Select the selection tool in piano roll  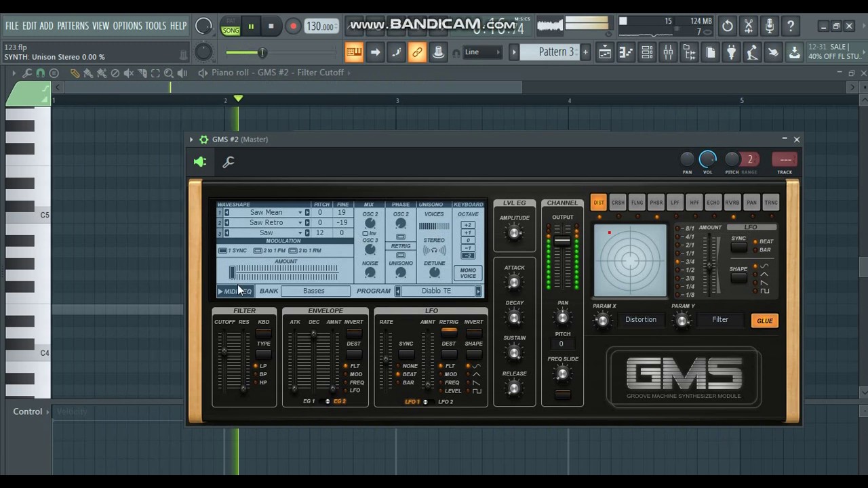pyautogui.click(x=155, y=73)
